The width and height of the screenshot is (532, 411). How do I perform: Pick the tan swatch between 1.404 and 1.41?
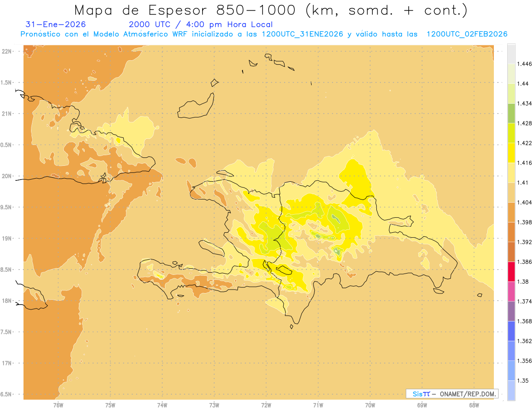tap(511, 192)
